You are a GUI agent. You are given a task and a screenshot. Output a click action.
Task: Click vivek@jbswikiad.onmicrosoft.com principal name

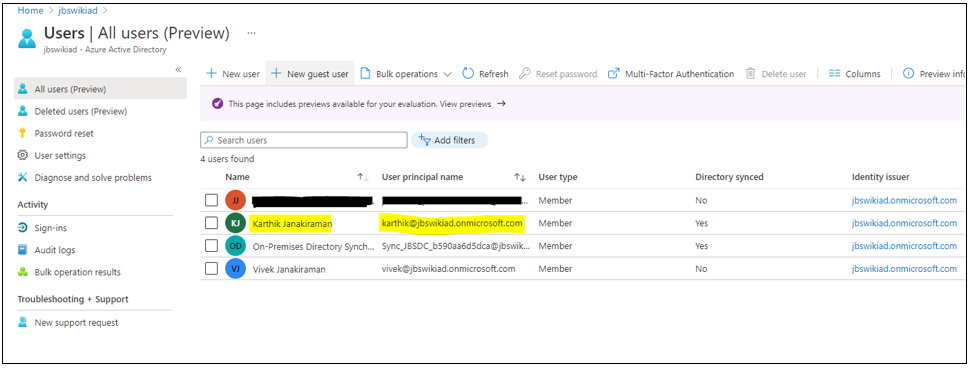[449, 269]
